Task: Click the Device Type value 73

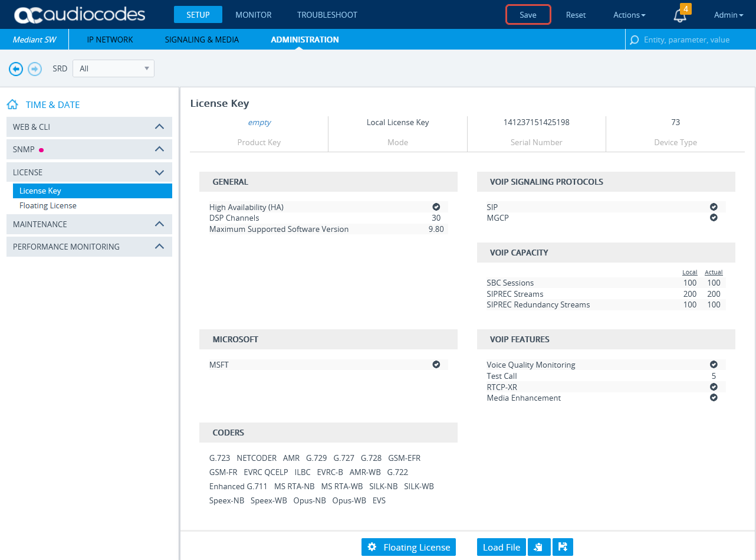Action: point(676,122)
